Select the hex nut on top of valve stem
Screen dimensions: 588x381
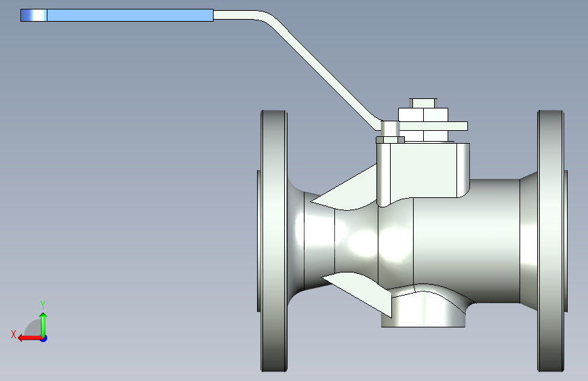pos(423,115)
